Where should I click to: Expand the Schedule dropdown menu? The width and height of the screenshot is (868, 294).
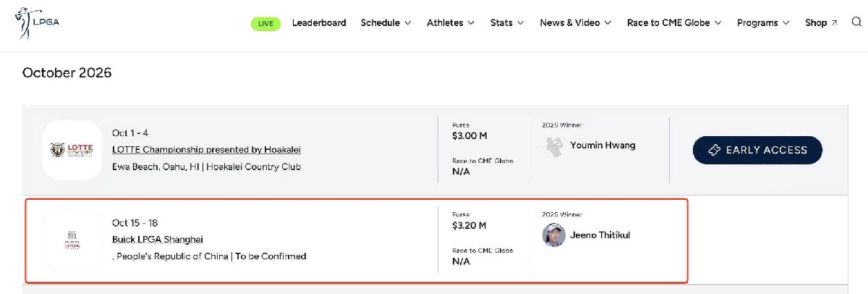pos(386,23)
